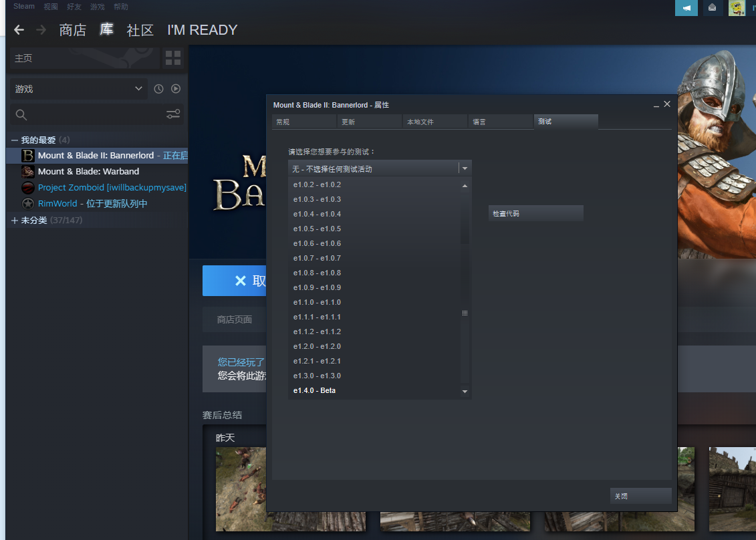Select beta e1.0.4 - e1.0.4
756x540 pixels.
point(374,214)
